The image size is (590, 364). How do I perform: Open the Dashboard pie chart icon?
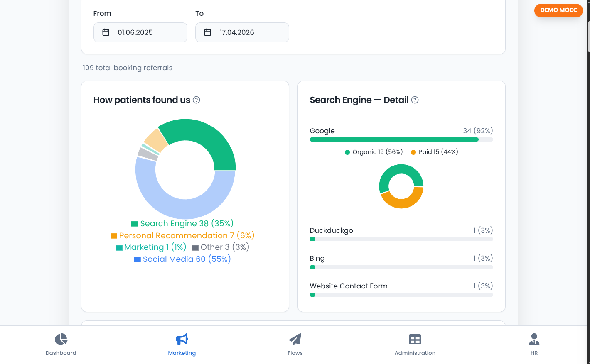click(x=61, y=339)
